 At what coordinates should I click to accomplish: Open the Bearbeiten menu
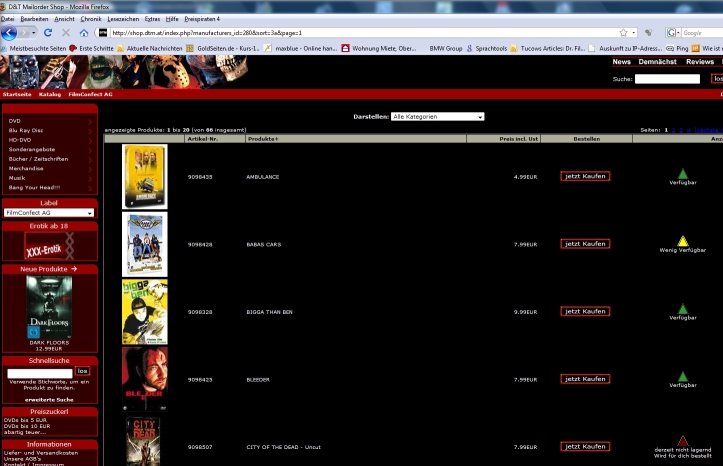click(x=34, y=19)
